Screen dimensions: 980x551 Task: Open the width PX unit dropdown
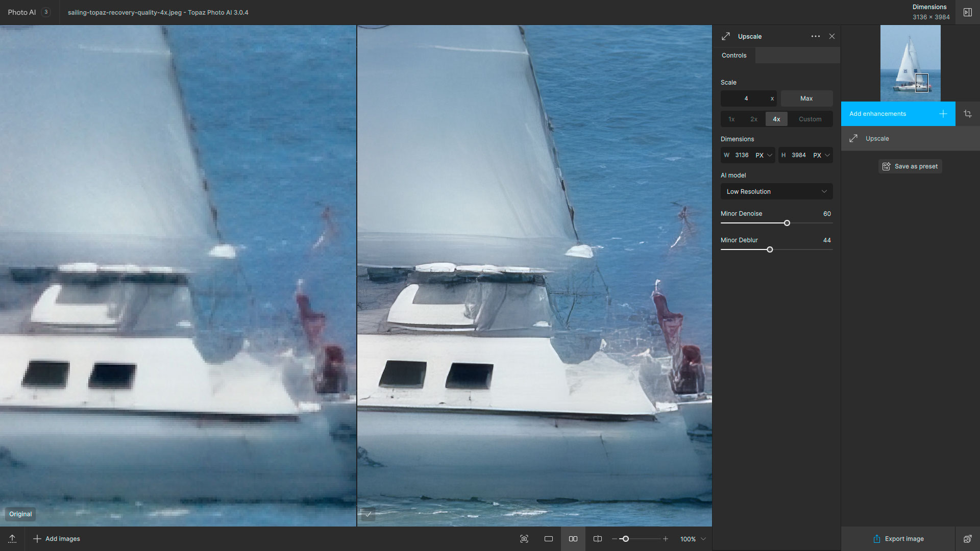pos(764,155)
